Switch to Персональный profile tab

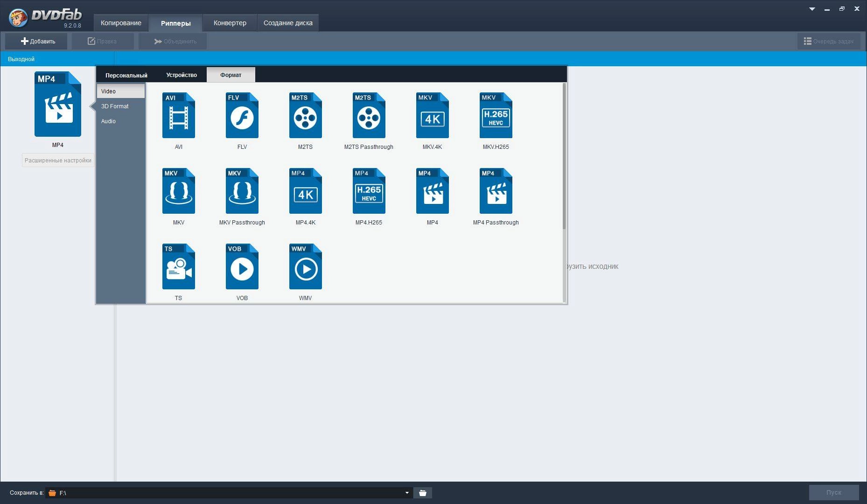(126, 75)
